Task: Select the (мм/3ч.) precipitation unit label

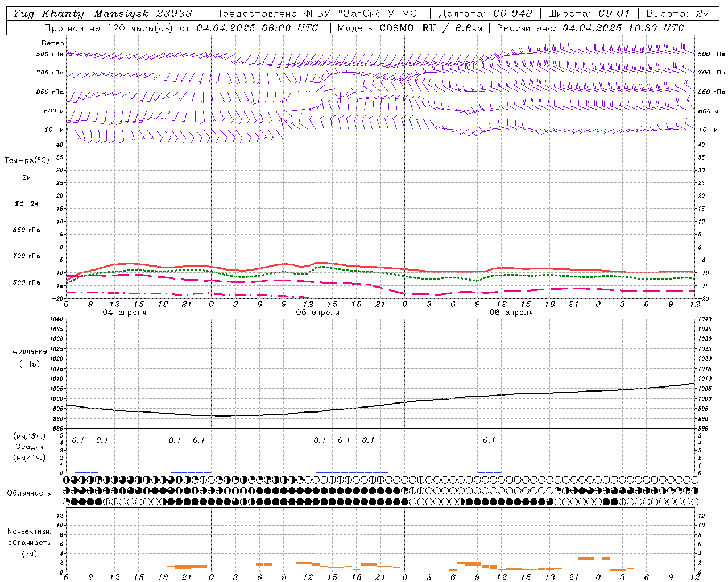Action: coord(30,436)
